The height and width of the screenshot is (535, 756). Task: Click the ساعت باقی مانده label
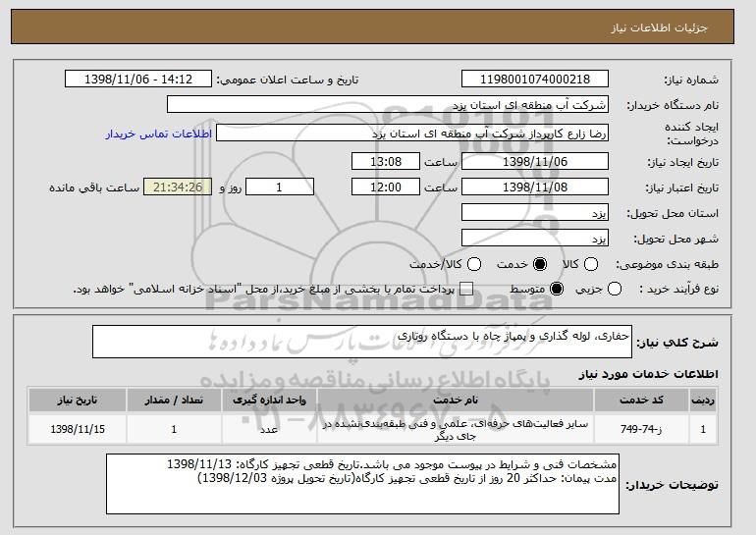94,187
